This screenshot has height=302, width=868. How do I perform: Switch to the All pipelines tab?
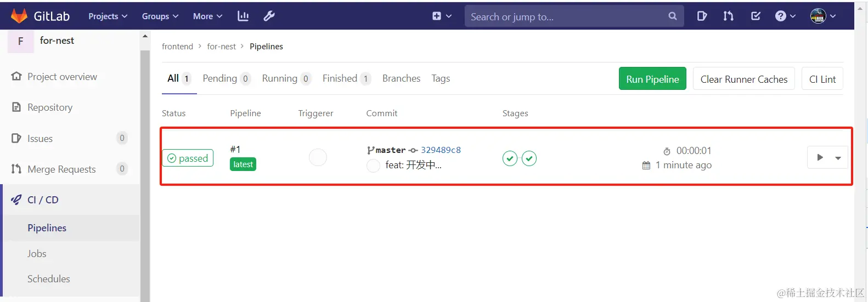pyautogui.click(x=179, y=78)
